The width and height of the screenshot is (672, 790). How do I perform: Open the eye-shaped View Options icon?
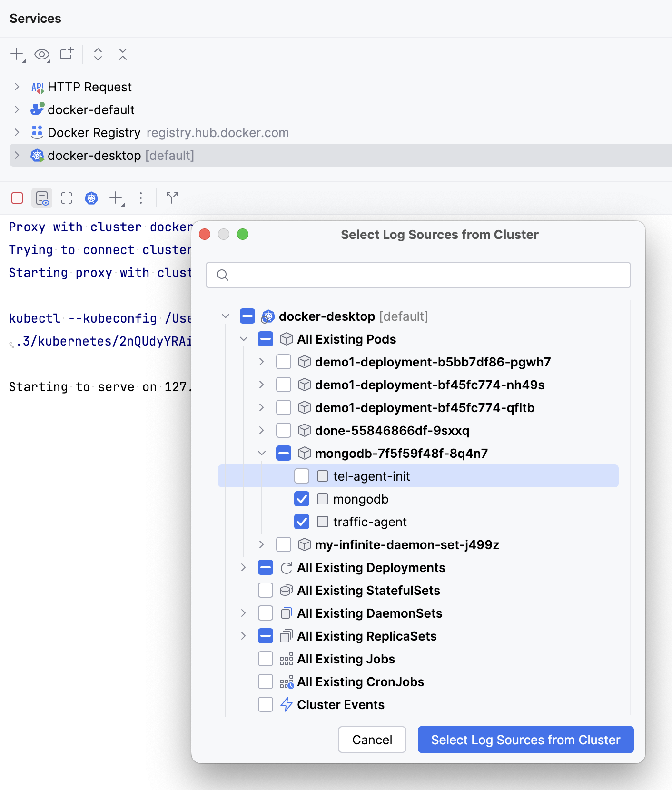pyautogui.click(x=42, y=54)
